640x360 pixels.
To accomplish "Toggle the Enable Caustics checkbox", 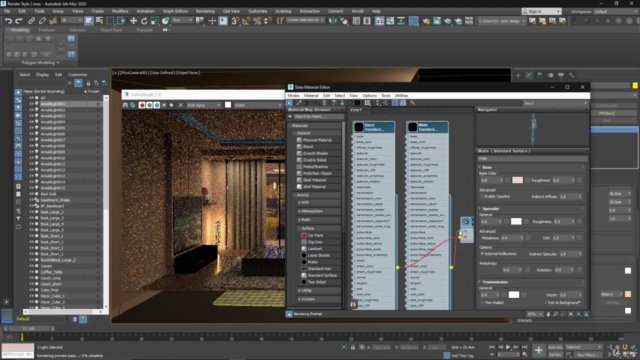I will tap(482, 196).
